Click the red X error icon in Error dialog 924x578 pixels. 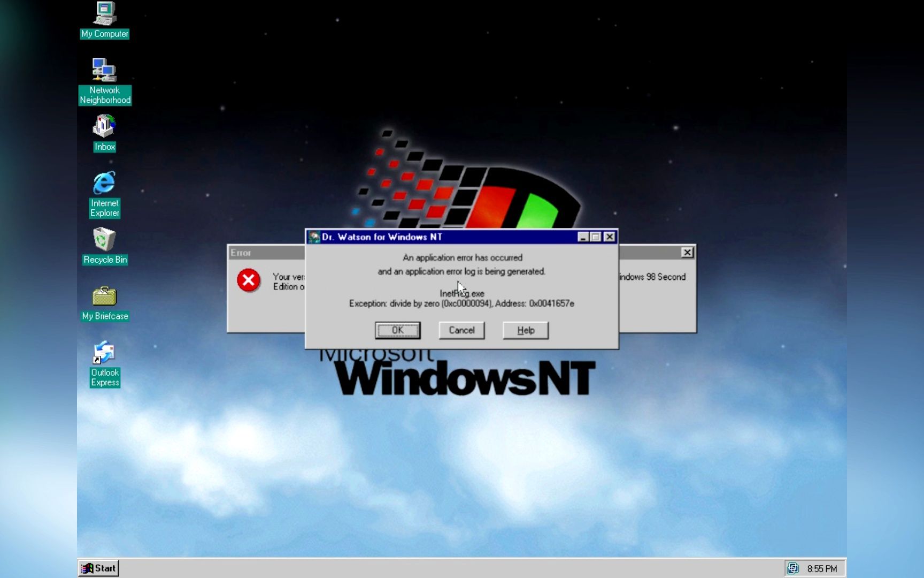pos(249,280)
